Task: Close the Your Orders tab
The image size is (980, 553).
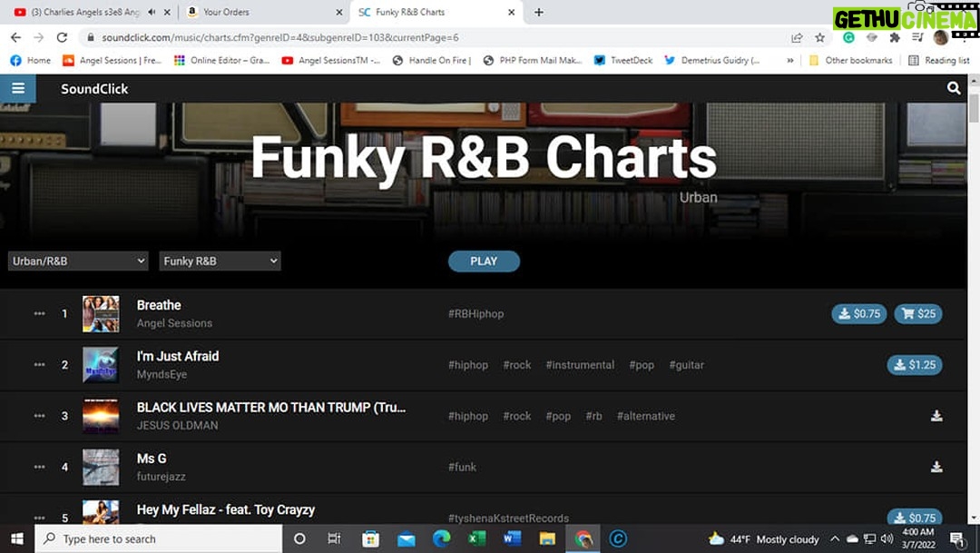Action: pos(338,12)
